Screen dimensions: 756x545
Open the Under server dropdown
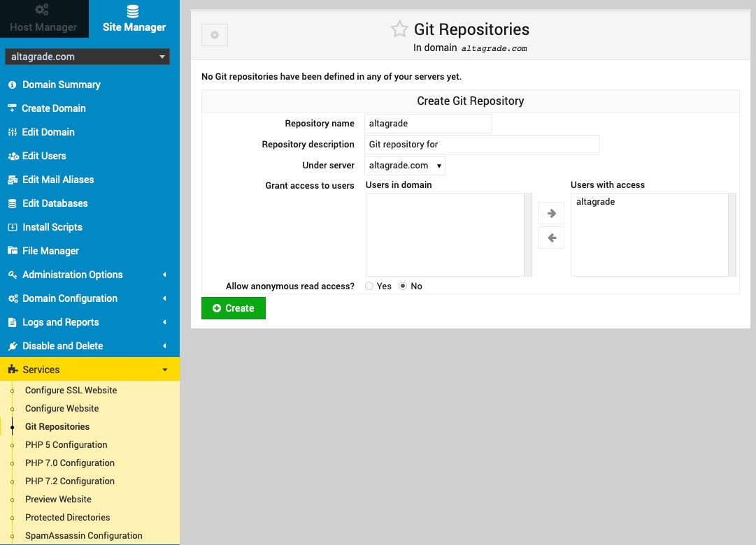coord(404,166)
